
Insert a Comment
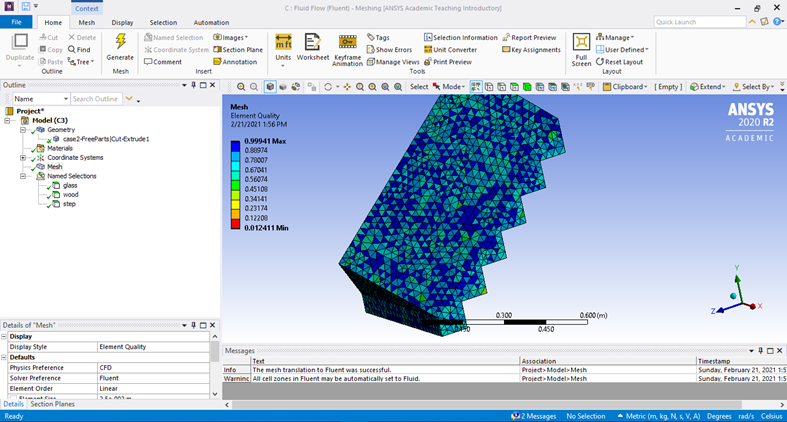163,62
